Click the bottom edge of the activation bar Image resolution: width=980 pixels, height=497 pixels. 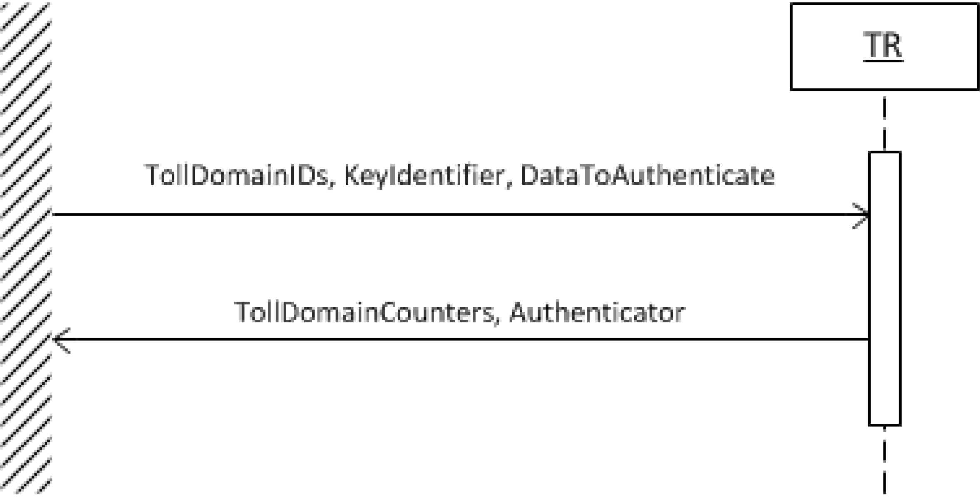click(x=884, y=425)
